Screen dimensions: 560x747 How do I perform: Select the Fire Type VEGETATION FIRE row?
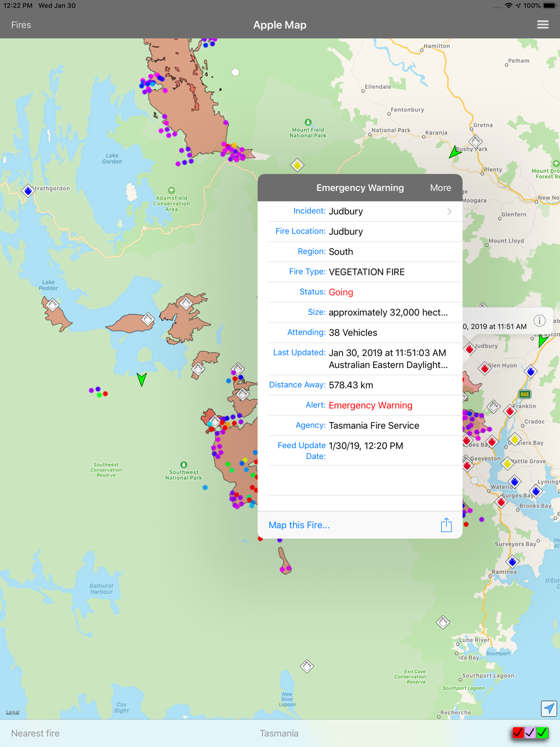[x=360, y=272]
